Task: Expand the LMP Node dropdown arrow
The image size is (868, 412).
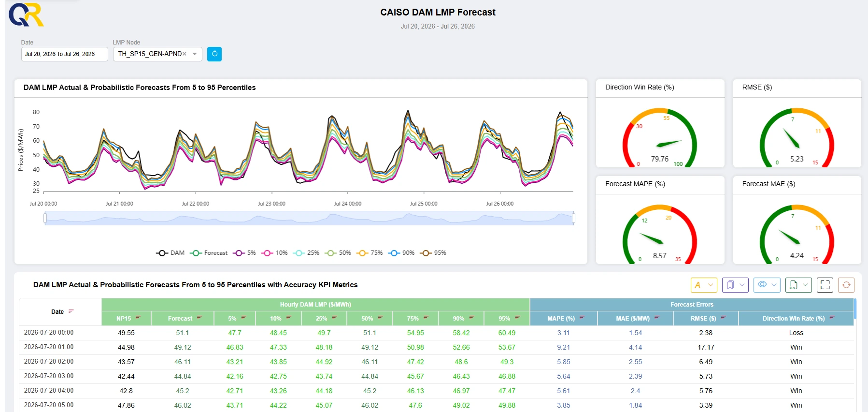Action: [x=195, y=54]
